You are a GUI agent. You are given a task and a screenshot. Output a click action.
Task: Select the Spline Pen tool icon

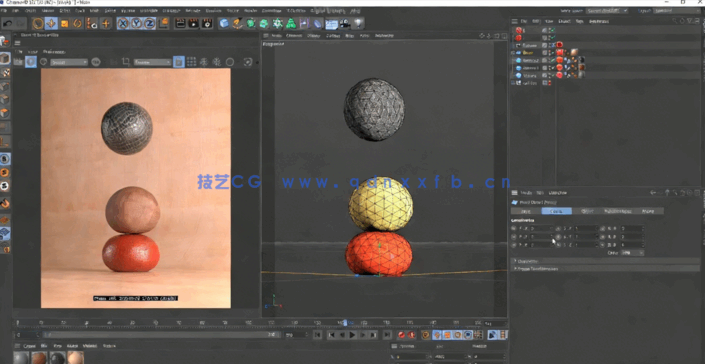tap(237, 23)
